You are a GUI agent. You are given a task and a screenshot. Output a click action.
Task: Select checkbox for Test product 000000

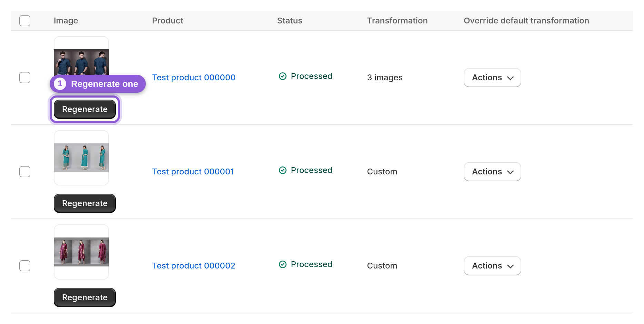point(25,78)
